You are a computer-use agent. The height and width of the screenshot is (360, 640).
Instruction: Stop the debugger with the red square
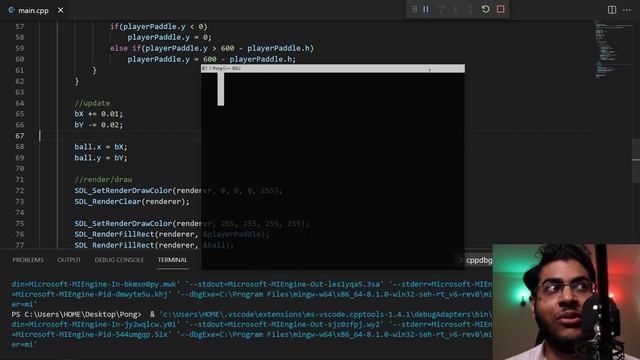pos(500,9)
